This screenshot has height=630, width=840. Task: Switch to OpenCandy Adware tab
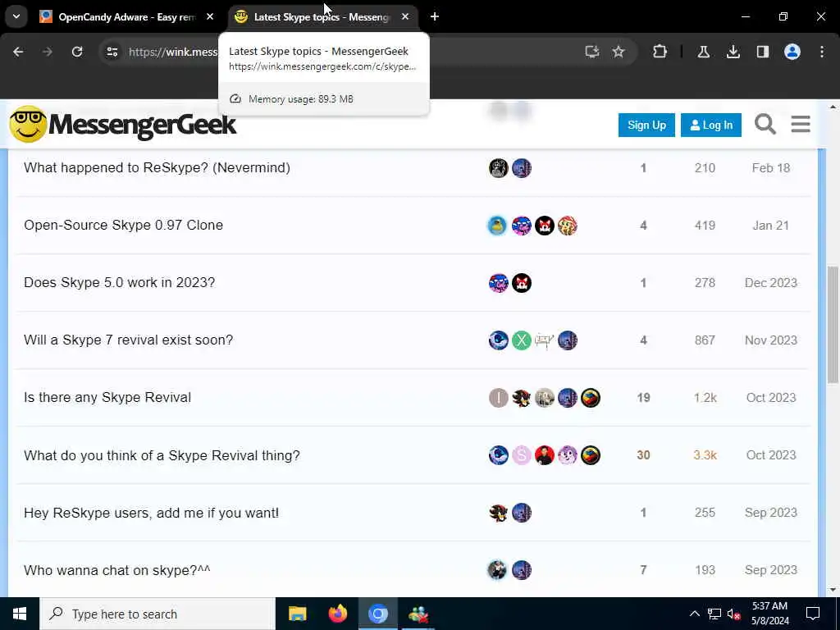[126, 17]
